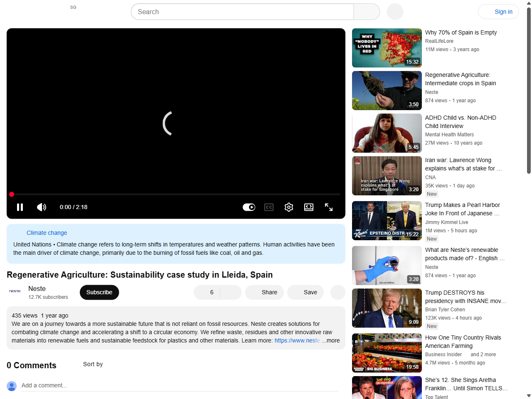Open the player settings gear

point(289,207)
